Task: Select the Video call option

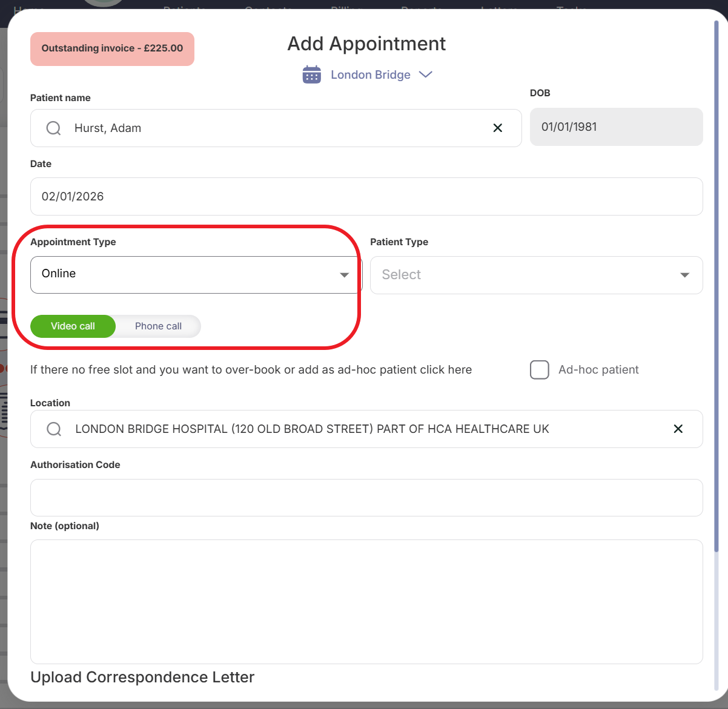Action: (73, 326)
